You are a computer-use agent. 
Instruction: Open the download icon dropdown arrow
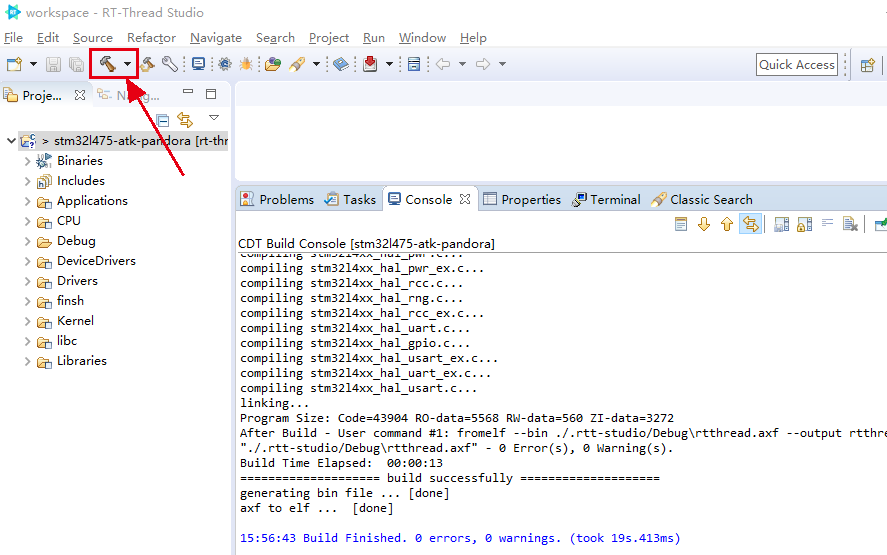pos(389,64)
